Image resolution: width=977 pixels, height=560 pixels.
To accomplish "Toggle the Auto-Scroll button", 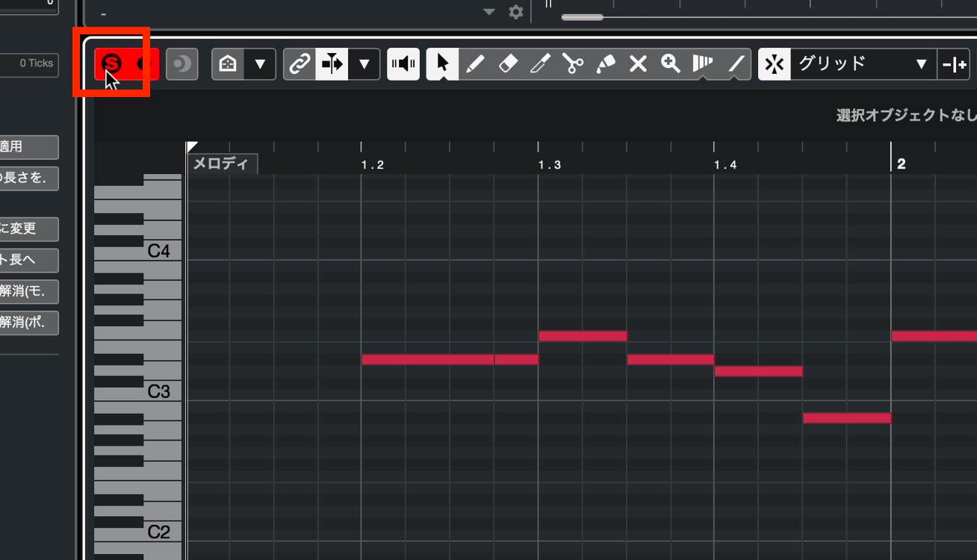I will 332,64.
